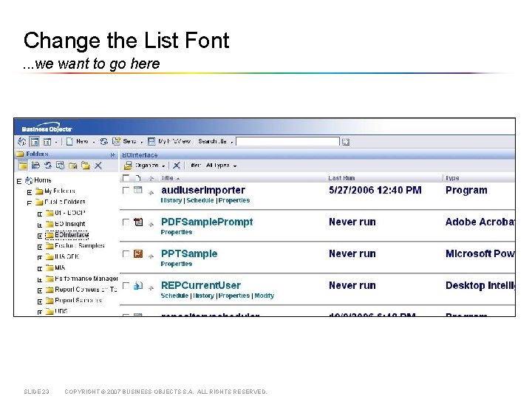This screenshot has width=532, height=399.
Task: Open Schedule link under audiuserimporter
Action: point(200,200)
